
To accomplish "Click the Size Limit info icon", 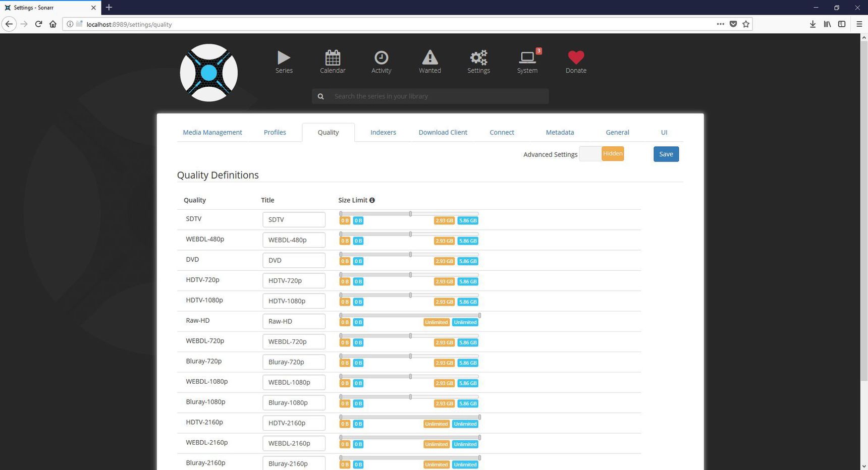I will [x=372, y=200].
